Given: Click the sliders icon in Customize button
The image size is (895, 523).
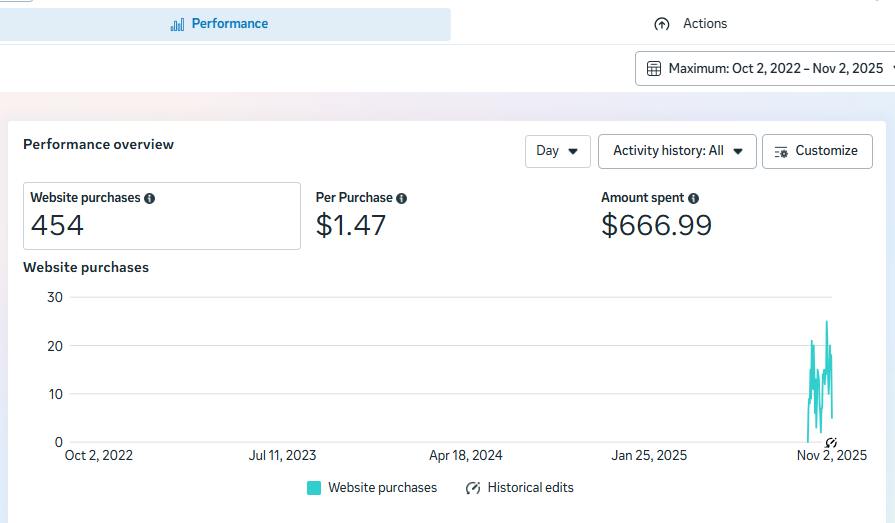Looking at the screenshot, I should tap(781, 151).
